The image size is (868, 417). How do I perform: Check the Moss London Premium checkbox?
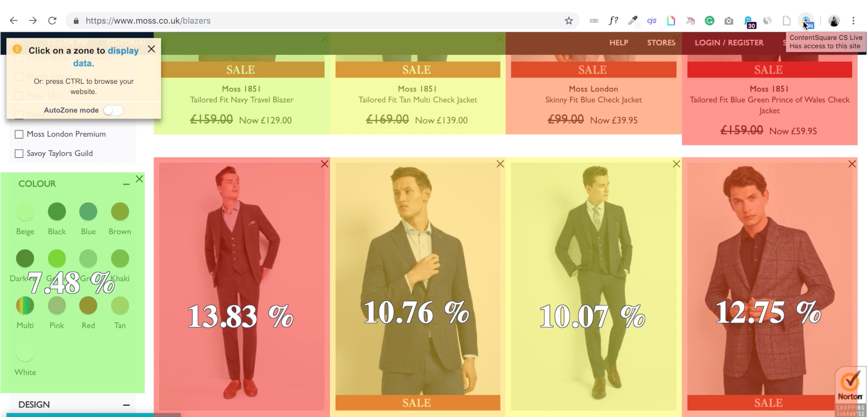tap(19, 134)
